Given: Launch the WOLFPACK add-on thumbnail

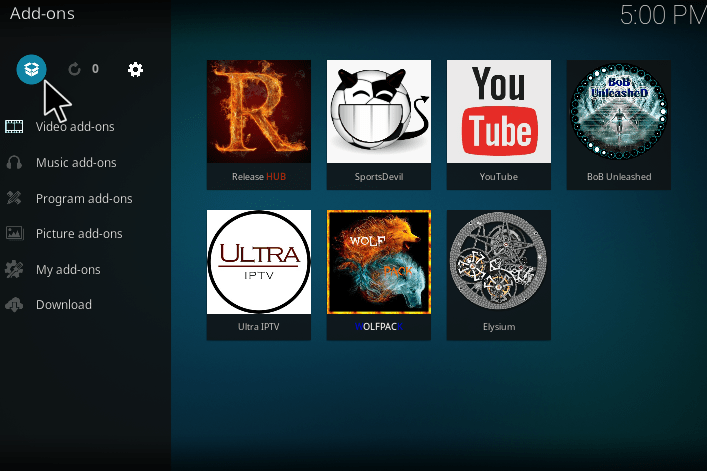Looking at the screenshot, I should 379,262.
